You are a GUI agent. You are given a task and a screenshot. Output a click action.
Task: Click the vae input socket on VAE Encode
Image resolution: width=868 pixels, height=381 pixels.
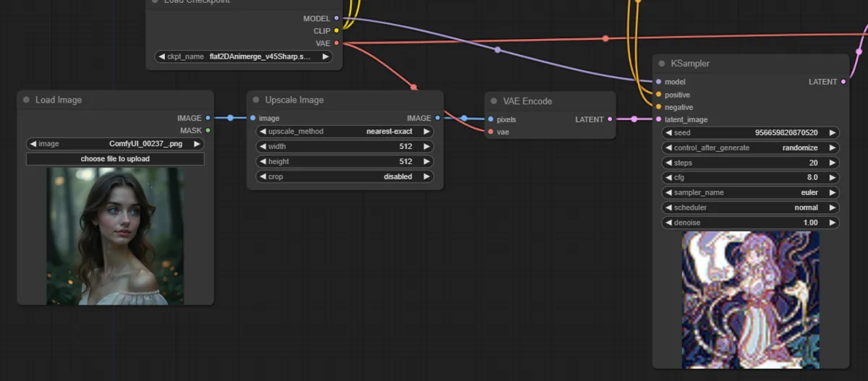(490, 132)
